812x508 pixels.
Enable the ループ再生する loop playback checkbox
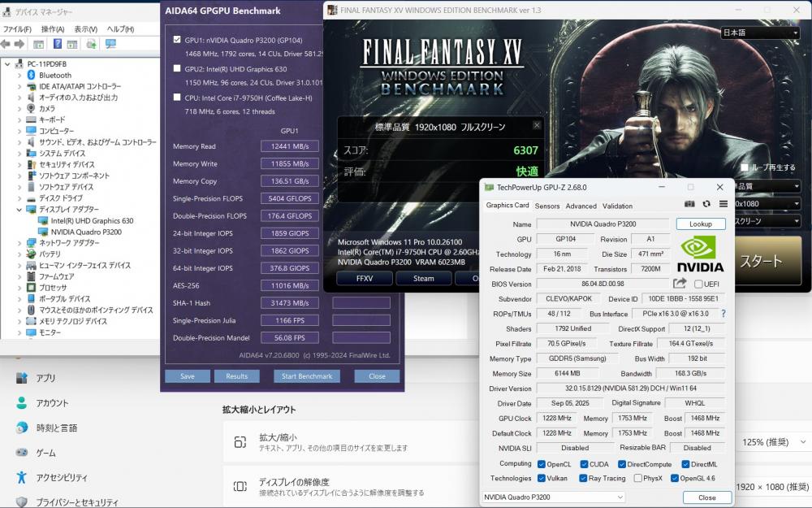(x=745, y=167)
